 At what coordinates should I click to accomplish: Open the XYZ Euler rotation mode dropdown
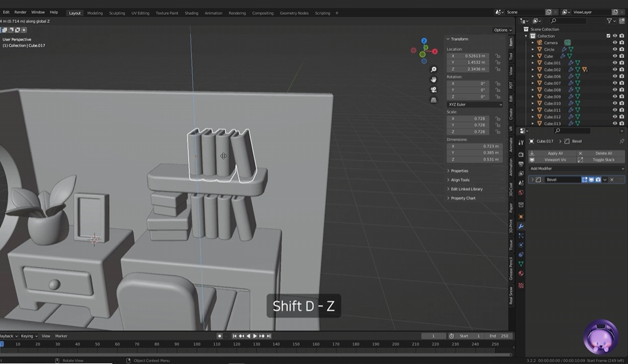tap(475, 105)
